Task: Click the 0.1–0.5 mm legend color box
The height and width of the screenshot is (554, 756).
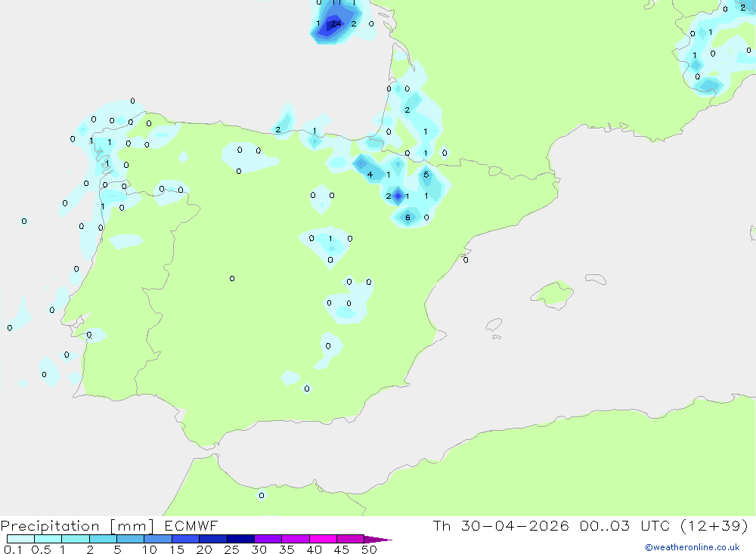Action: [x=20, y=539]
